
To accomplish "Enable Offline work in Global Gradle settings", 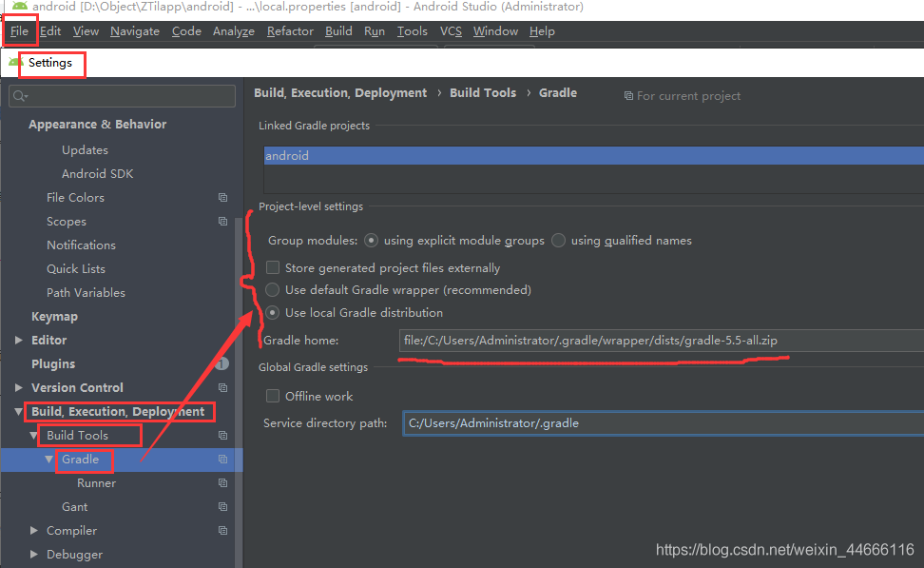I will [273, 396].
